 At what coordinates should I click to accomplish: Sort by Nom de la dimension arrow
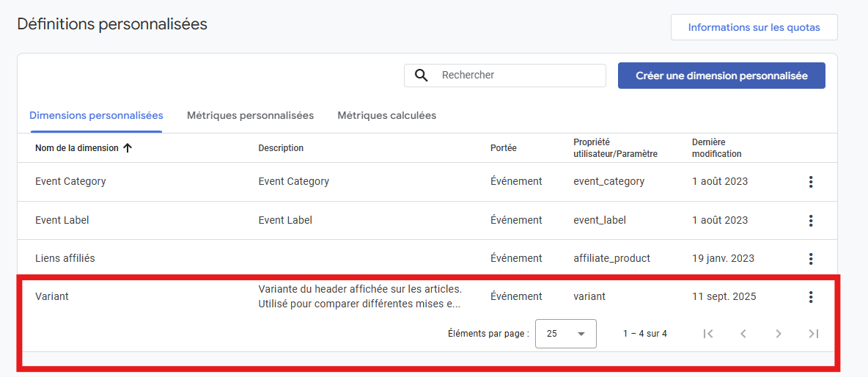128,148
